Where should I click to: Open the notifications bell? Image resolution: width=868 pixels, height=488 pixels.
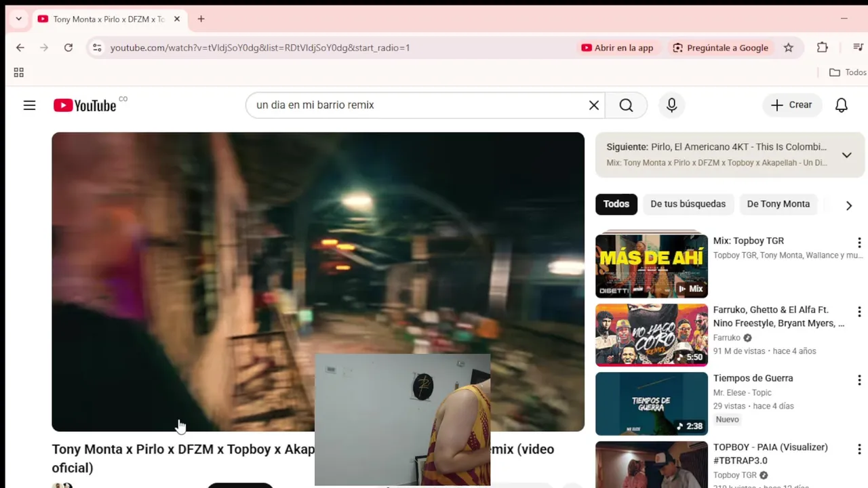point(841,105)
